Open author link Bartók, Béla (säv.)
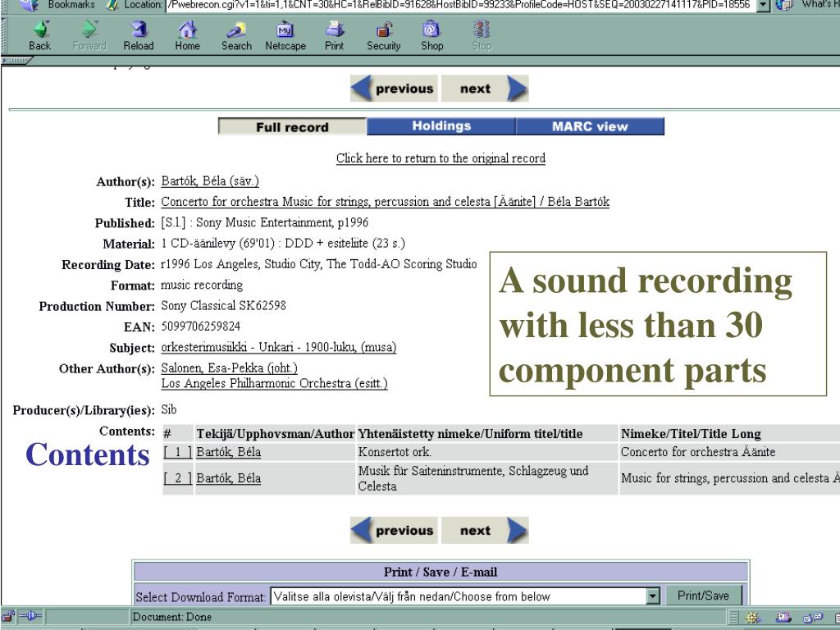 click(210, 181)
